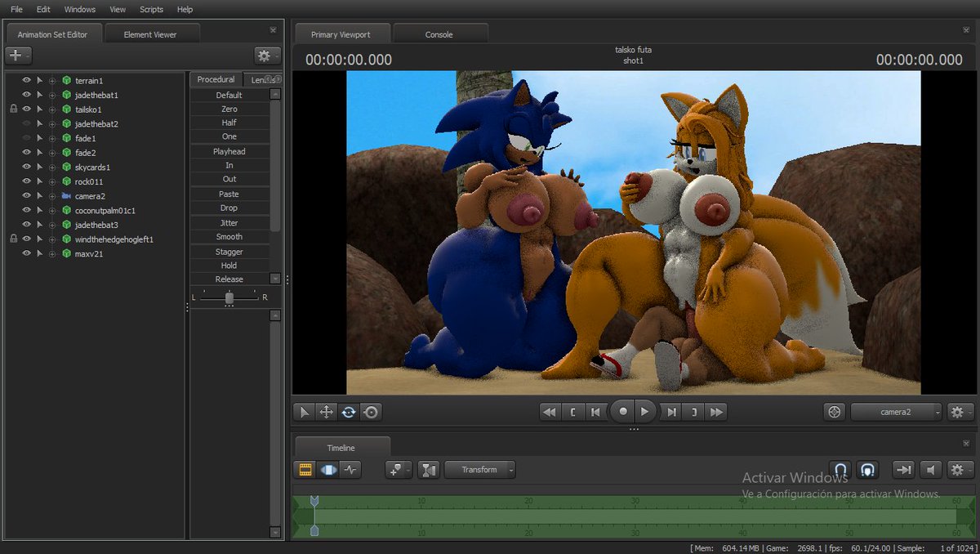The width and height of the screenshot is (980, 554).
Task: Click the snap-to-frame arrow icon in Timeline
Action: click(903, 470)
